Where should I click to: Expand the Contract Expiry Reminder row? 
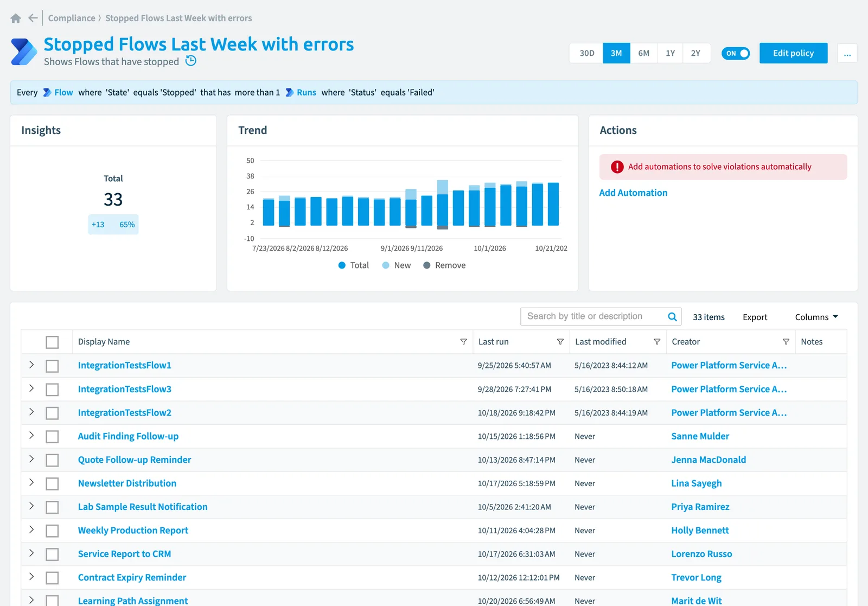pos(31,577)
